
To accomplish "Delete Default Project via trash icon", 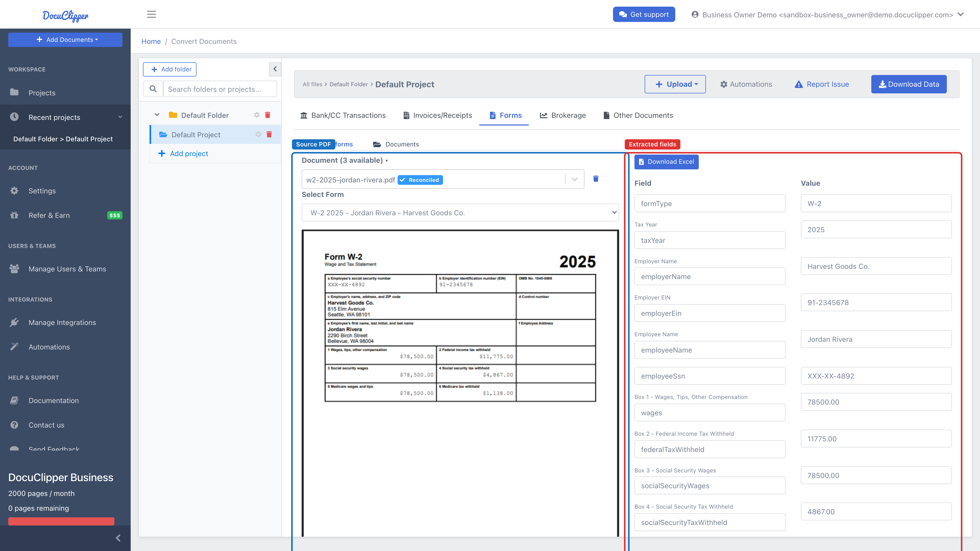I will click(x=269, y=134).
